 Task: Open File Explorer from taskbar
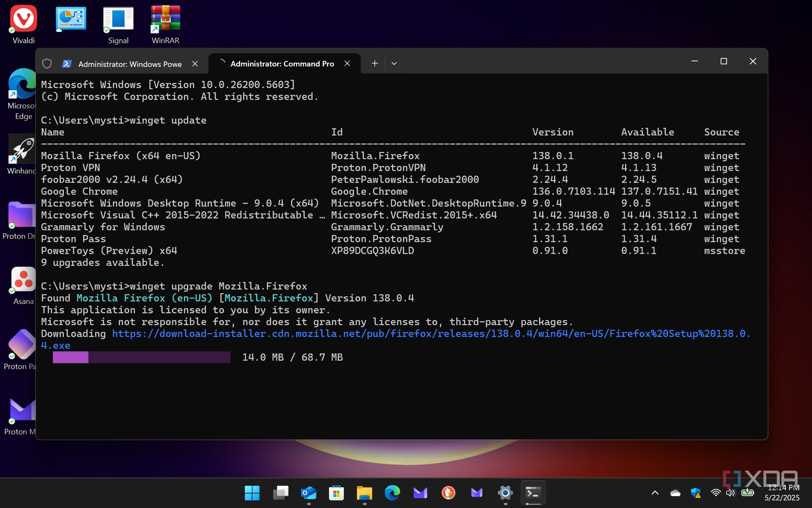tap(364, 493)
